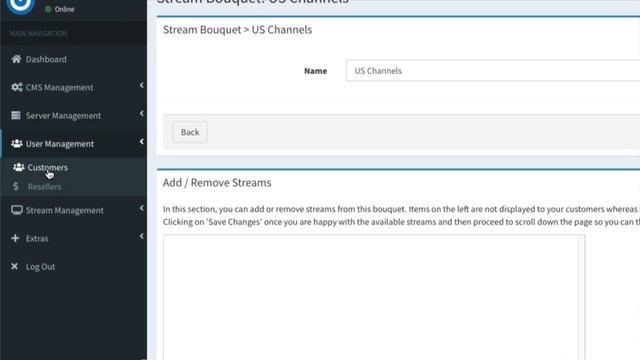Click Log Out in sidebar

click(x=40, y=267)
